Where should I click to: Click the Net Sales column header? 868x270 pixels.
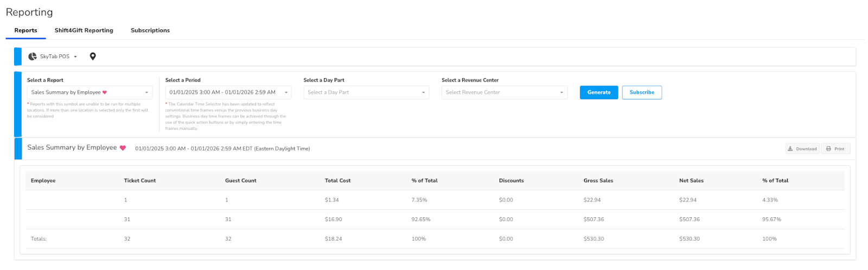pos(691,180)
